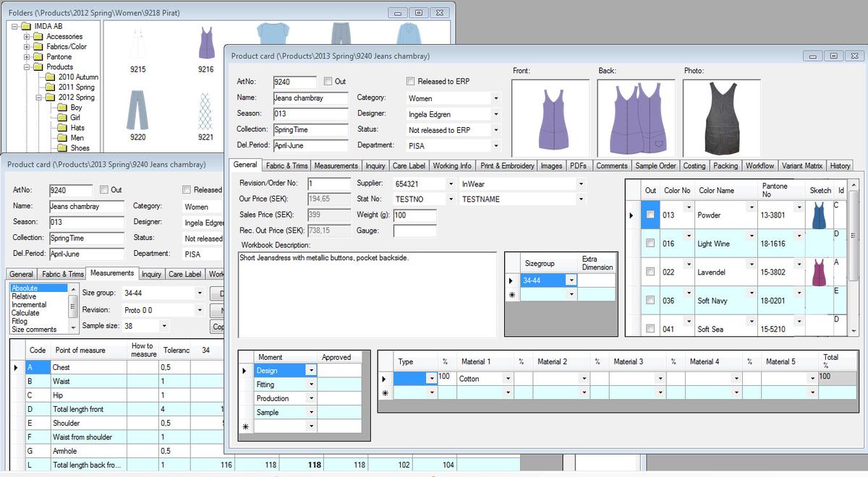Select the 9220 jeans product icon

pyautogui.click(x=137, y=111)
